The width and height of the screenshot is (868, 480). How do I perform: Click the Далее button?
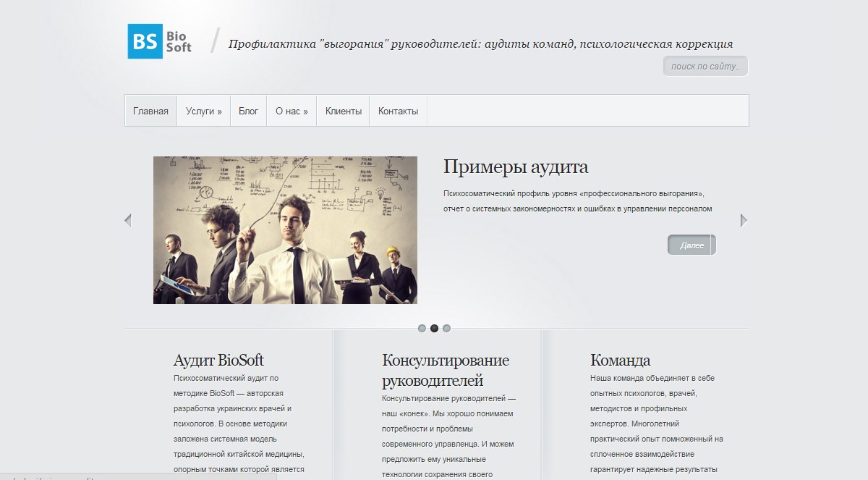[x=692, y=245]
